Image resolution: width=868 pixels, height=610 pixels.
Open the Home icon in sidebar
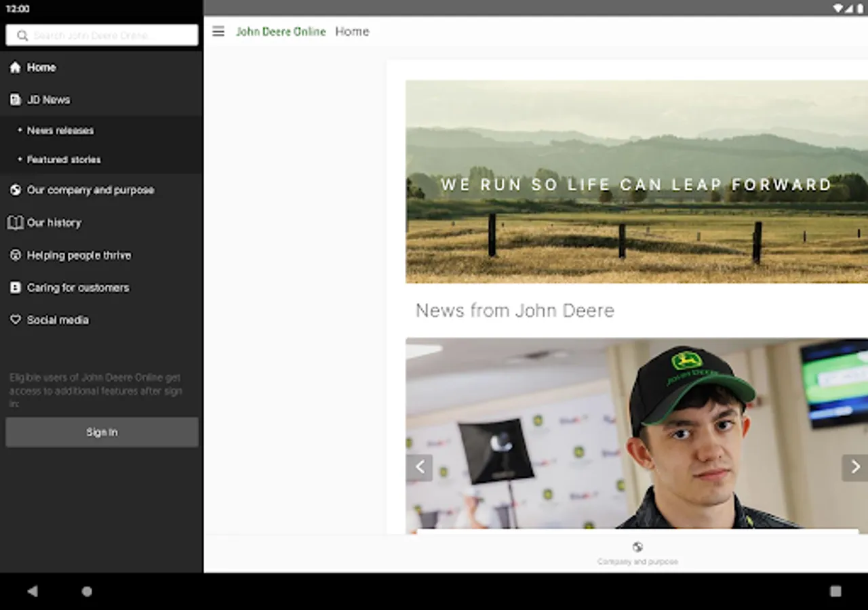tap(15, 67)
